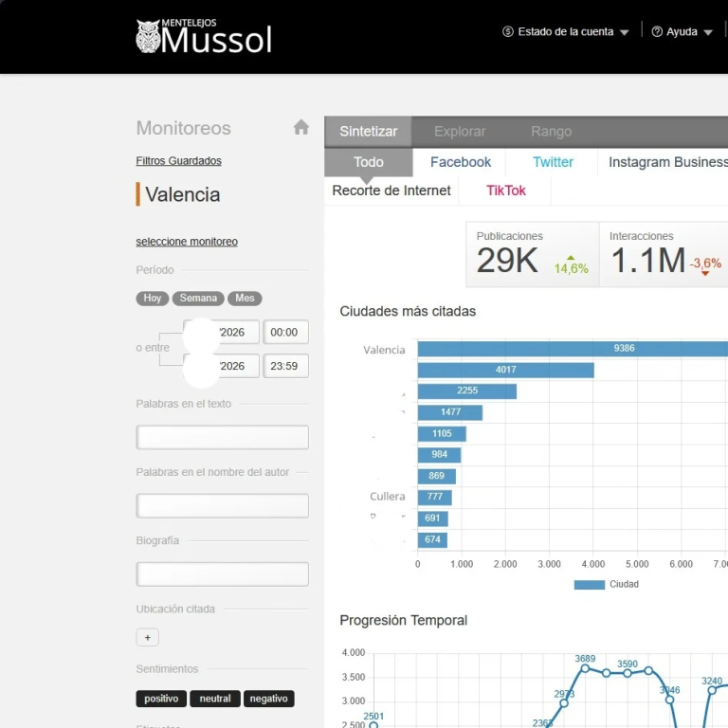The width and height of the screenshot is (728, 728).
Task: Click the bar showing 4017
Action: 505,370
